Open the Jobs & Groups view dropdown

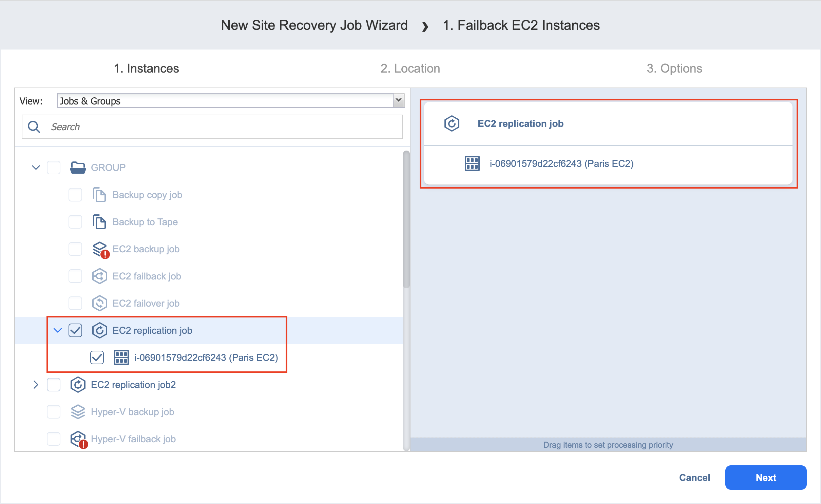click(x=399, y=101)
